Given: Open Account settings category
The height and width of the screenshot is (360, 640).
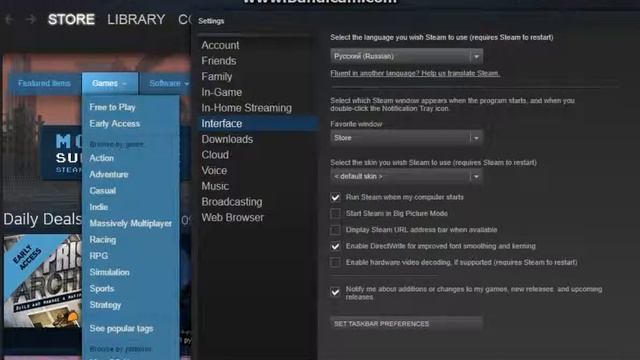Looking at the screenshot, I should [x=220, y=45].
